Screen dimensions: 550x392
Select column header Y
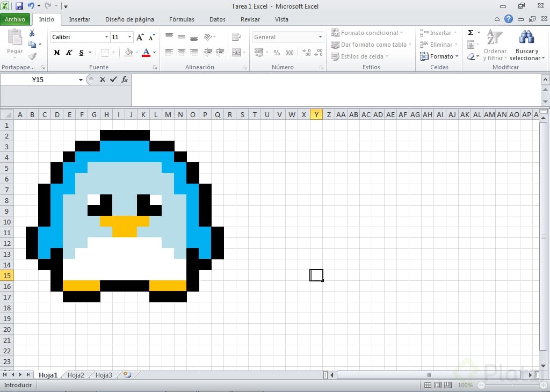click(x=316, y=115)
